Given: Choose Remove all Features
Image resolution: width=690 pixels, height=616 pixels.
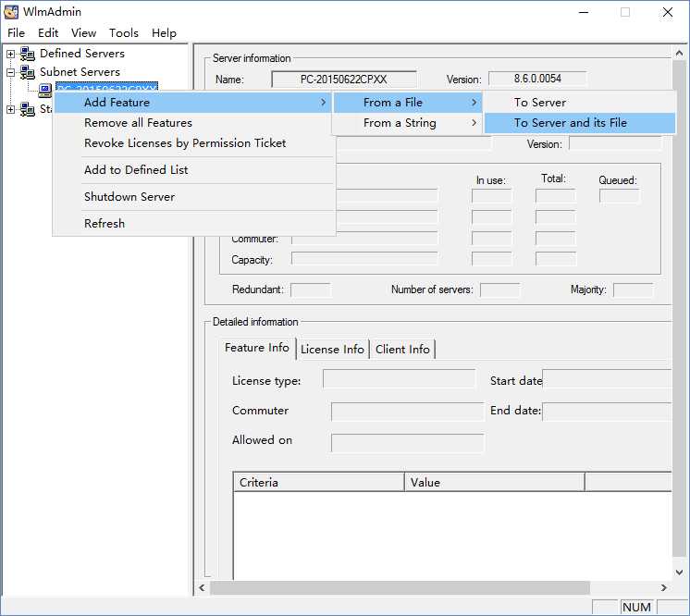Looking at the screenshot, I should coord(192,123).
